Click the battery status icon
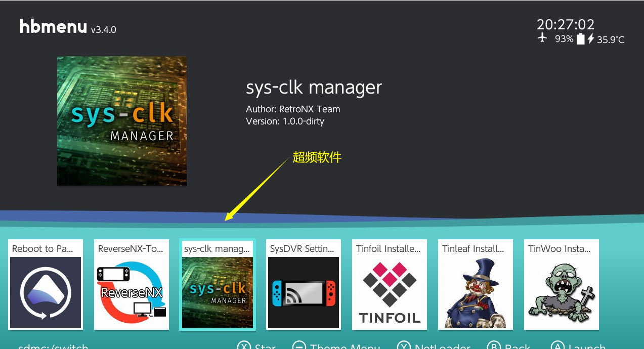This screenshot has height=349, width=644. tap(580, 39)
